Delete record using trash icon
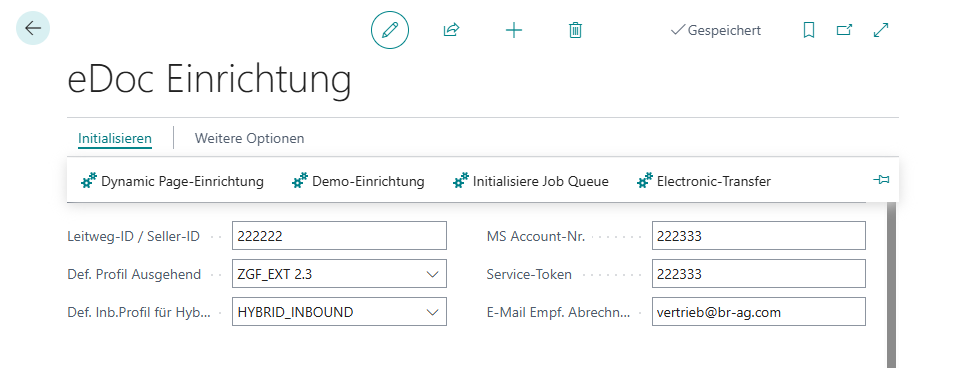Viewport: 962px width, 368px height. pyautogui.click(x=575, y=30)
